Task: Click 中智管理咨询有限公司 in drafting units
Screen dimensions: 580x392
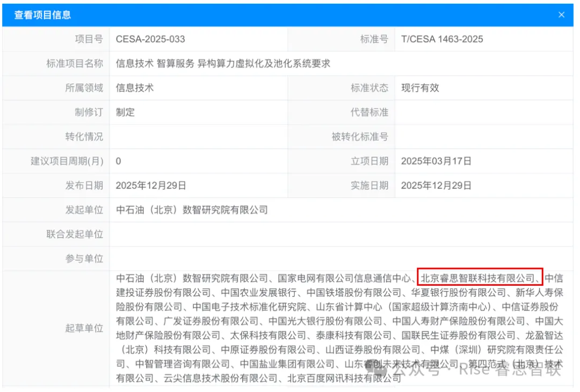Action: pyautogui.click(x=183, y=364)
